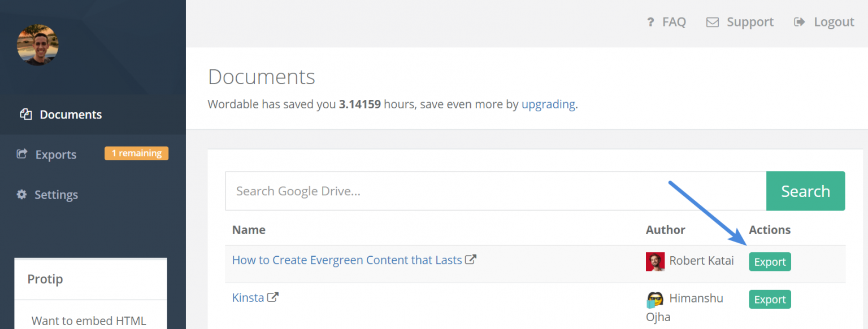This screenshot has height=329, width=868.
Task: Click Himanshu Ojha's author avatar
Action: (655, 299)
